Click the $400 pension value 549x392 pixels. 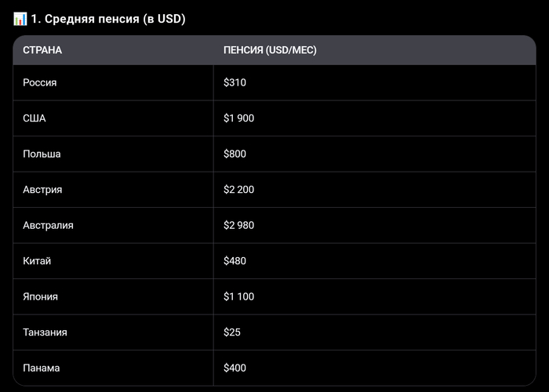[235, 368]
